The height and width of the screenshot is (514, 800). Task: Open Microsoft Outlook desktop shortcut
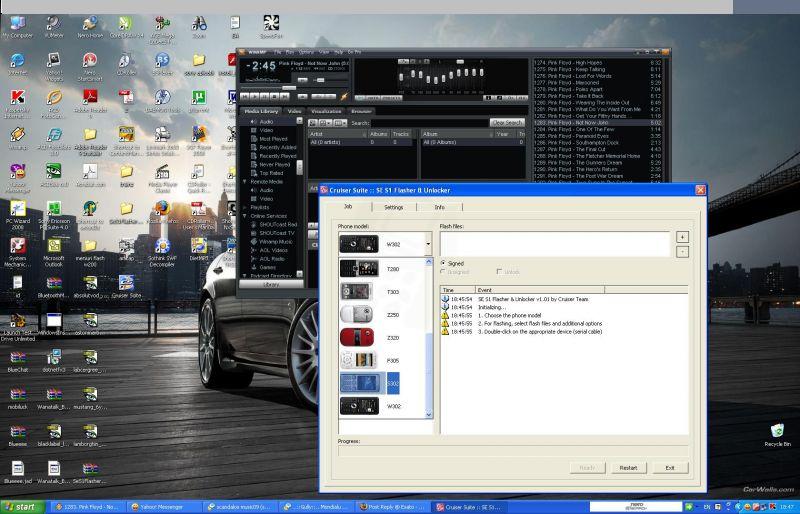point(54,252)
